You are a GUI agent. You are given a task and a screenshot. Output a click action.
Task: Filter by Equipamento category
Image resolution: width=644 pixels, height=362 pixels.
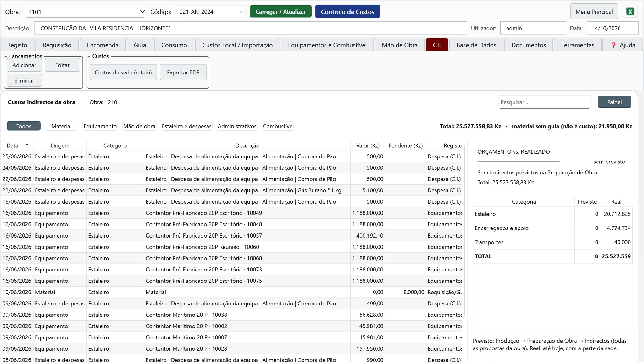pos(100,126)
